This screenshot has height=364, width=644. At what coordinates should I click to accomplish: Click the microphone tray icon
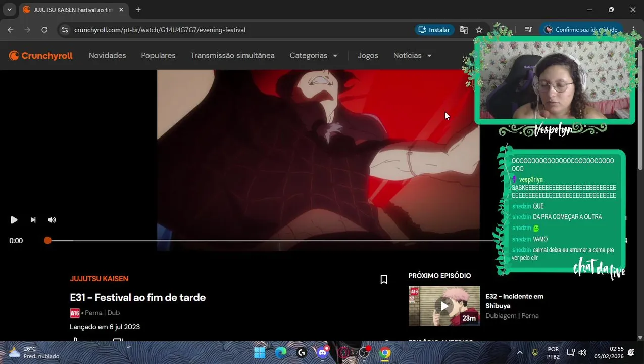[535, 352]
